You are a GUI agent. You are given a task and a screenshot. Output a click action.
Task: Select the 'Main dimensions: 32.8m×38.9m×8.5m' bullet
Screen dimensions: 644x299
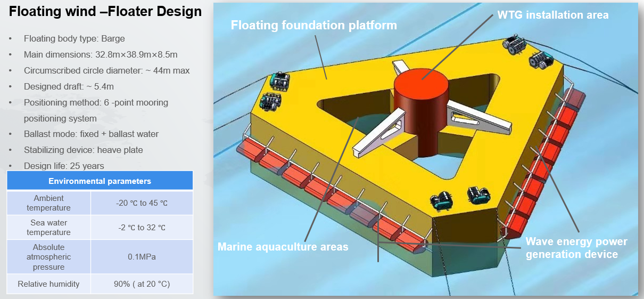point(101,54)
